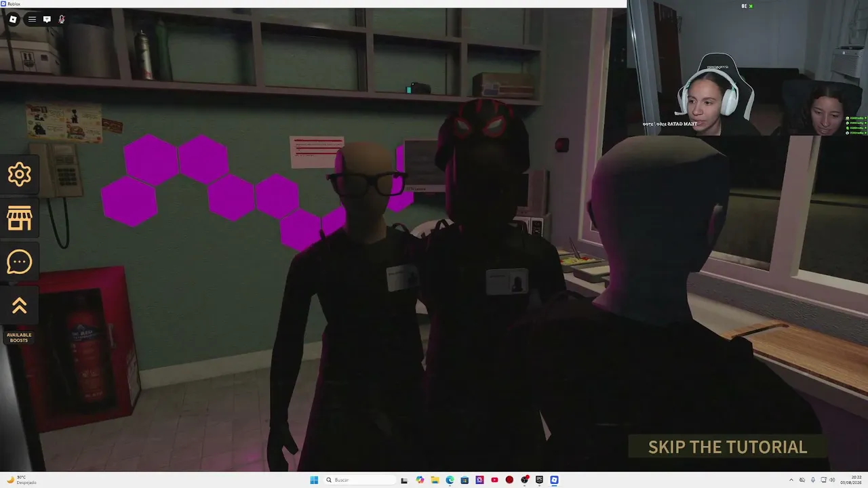The height and width of the screenshot is (488, 868).
Task: Open game settings with the gear icon
Action: (19, 175)
